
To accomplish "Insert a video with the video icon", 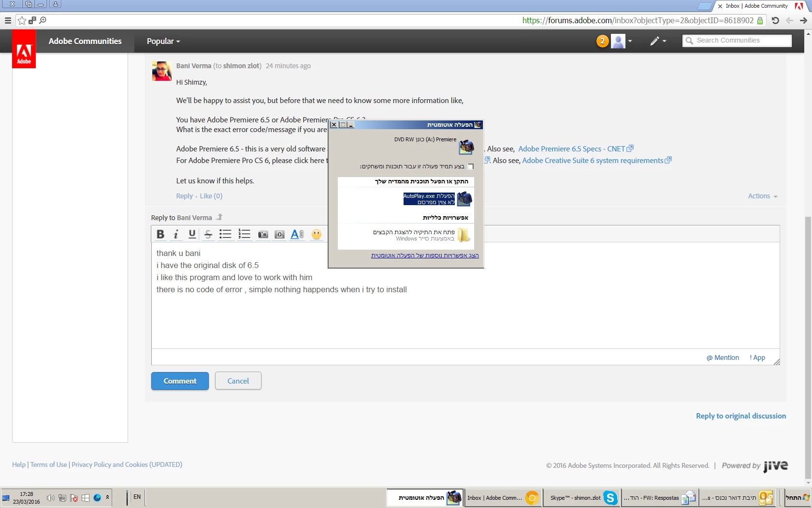I will click(x=279, y=235).
